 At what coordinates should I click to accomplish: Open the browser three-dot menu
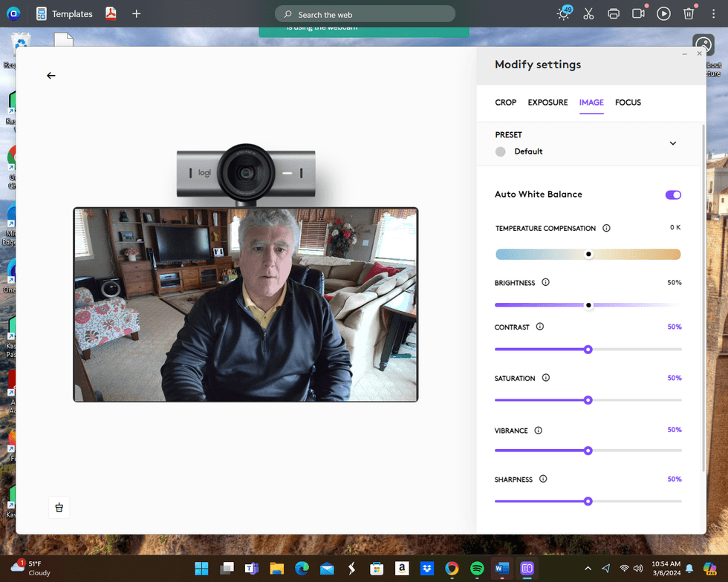(x=713, y=13)
